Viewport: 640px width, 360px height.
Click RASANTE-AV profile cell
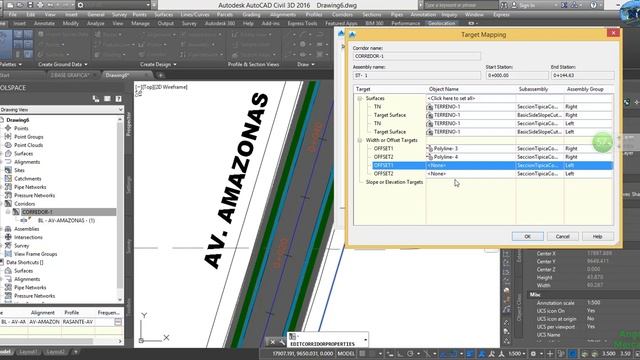(x=78, y=322)
